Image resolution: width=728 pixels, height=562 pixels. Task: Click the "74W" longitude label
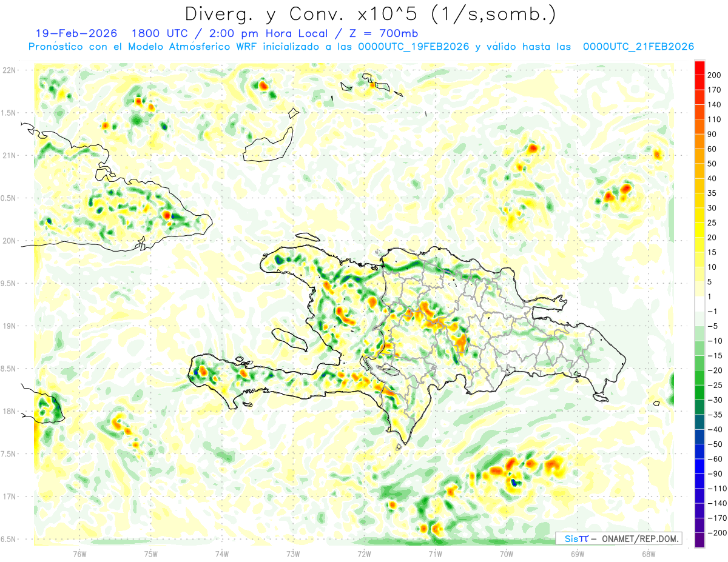[x=222, y=554]
